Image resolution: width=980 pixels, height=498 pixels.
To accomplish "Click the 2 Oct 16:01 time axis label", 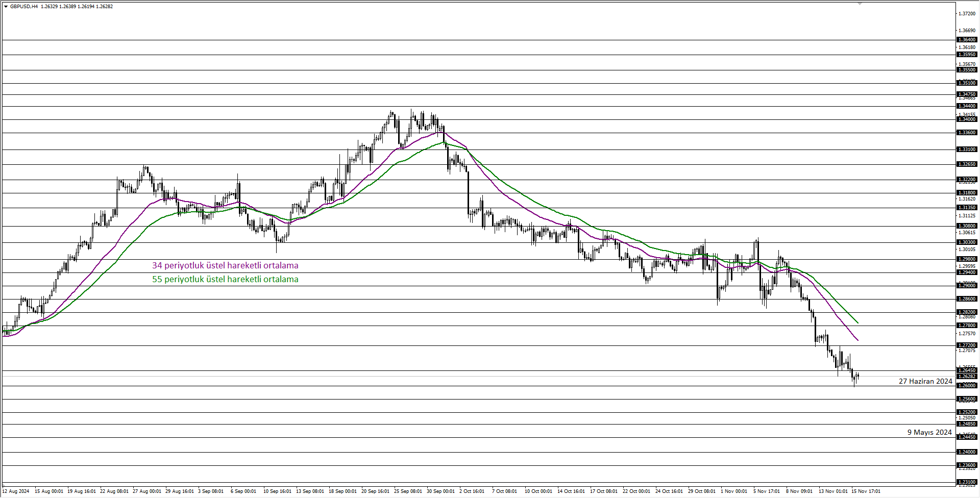I will pyautogui.click(x=472, y=491).
